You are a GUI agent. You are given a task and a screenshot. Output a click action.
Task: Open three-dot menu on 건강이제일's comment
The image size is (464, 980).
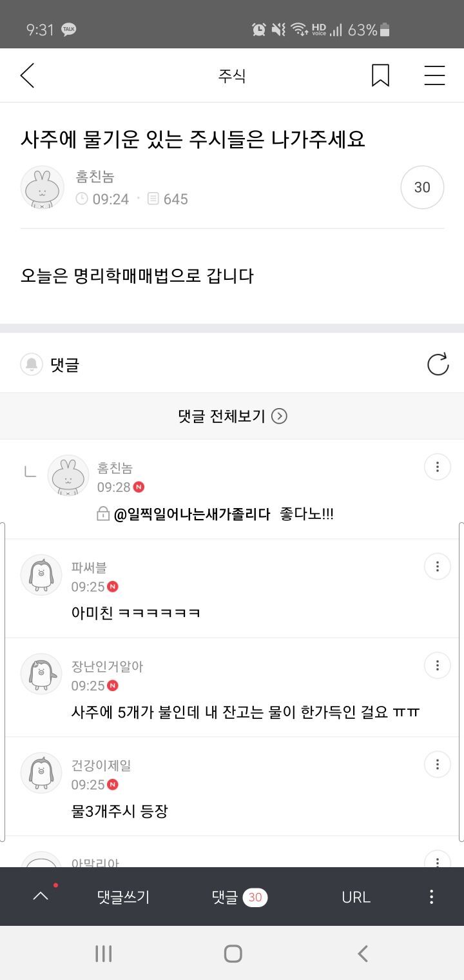click(437, 764)
